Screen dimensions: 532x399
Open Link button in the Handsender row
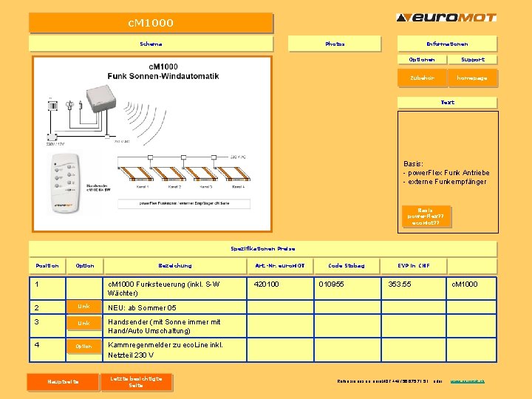83,323
